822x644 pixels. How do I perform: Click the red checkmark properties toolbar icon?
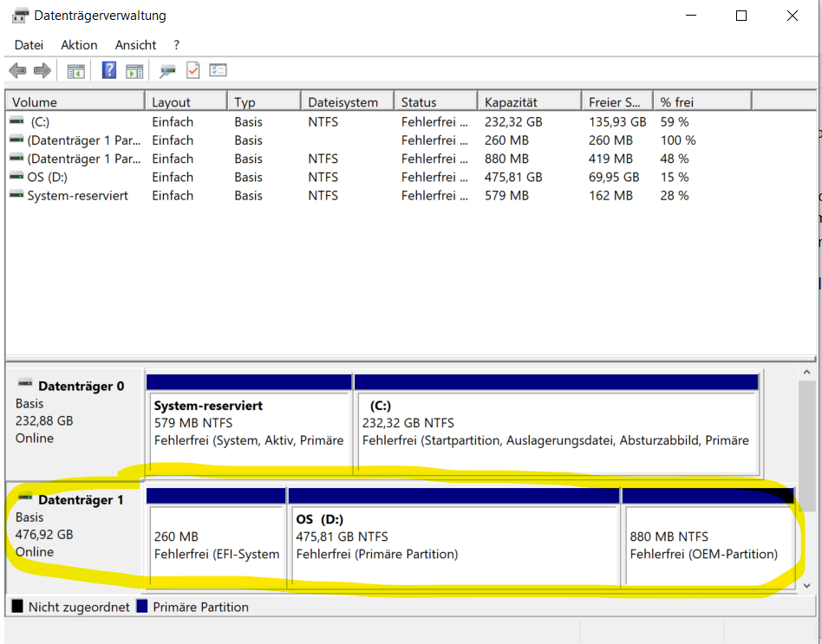192,70
